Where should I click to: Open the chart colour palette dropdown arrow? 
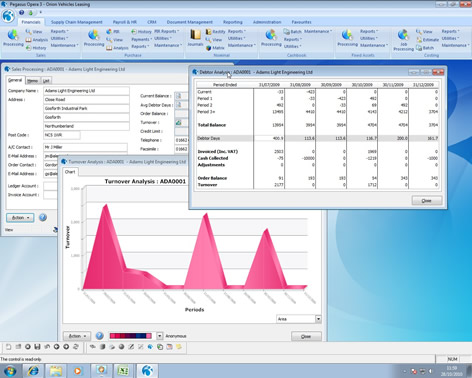(x=160, y=336)
